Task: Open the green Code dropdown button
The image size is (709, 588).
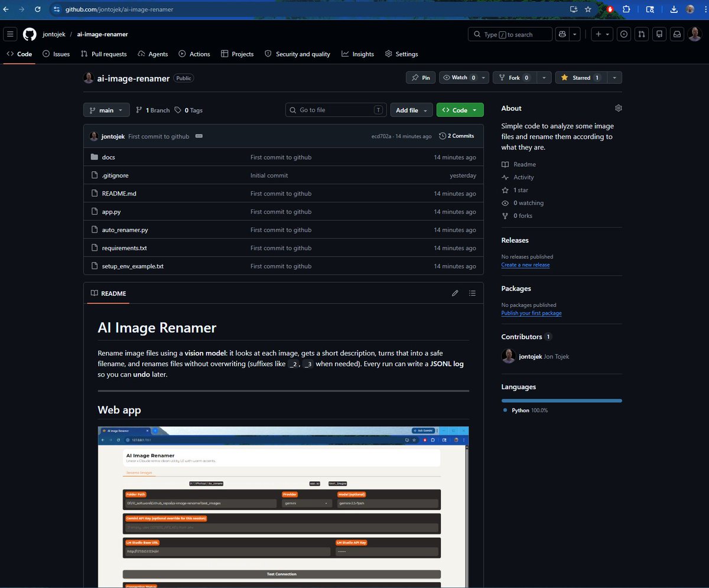Action: [x=460, y=110]
